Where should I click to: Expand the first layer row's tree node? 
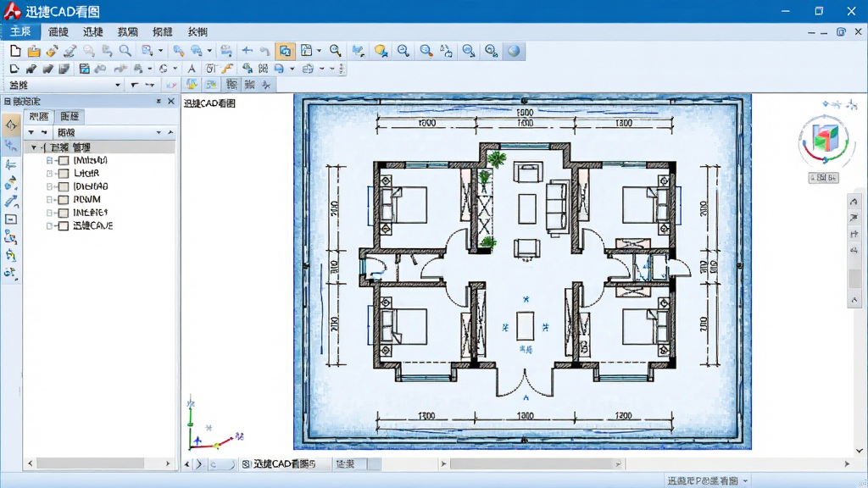pos(49,160)
